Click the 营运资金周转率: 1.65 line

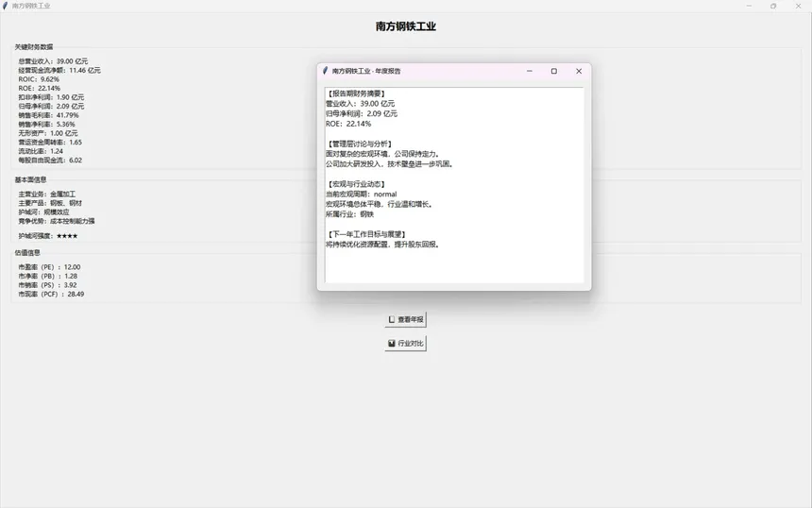50,142
